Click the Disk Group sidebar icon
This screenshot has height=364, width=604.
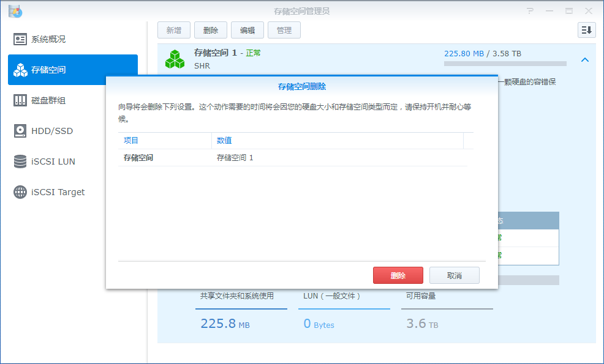click(20, 100)
